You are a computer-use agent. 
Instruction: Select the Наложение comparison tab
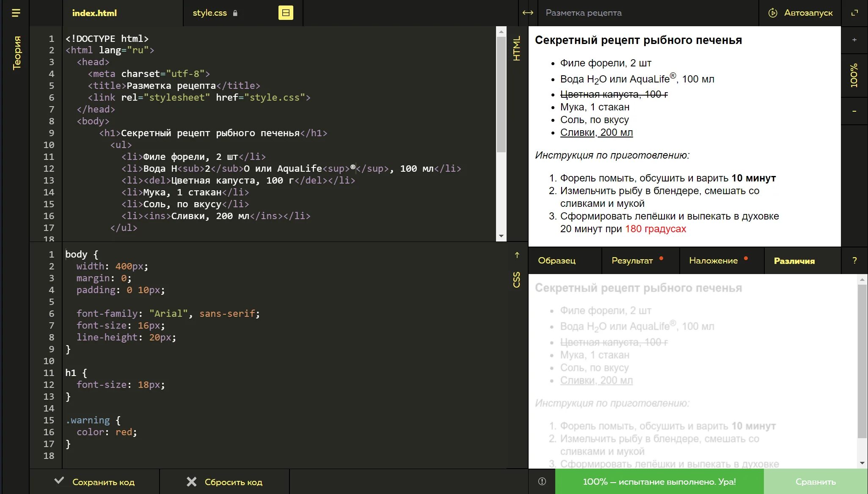pos(713,261)
